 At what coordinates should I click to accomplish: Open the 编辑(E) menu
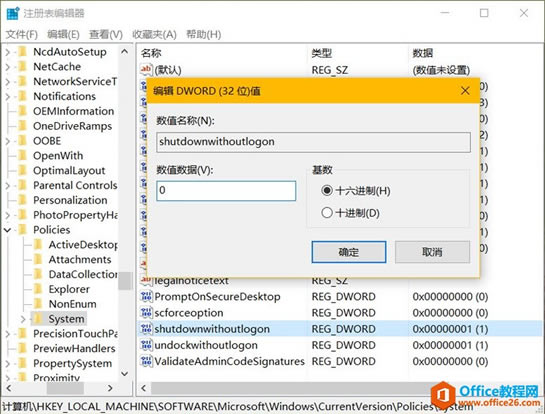pos(63,34)
